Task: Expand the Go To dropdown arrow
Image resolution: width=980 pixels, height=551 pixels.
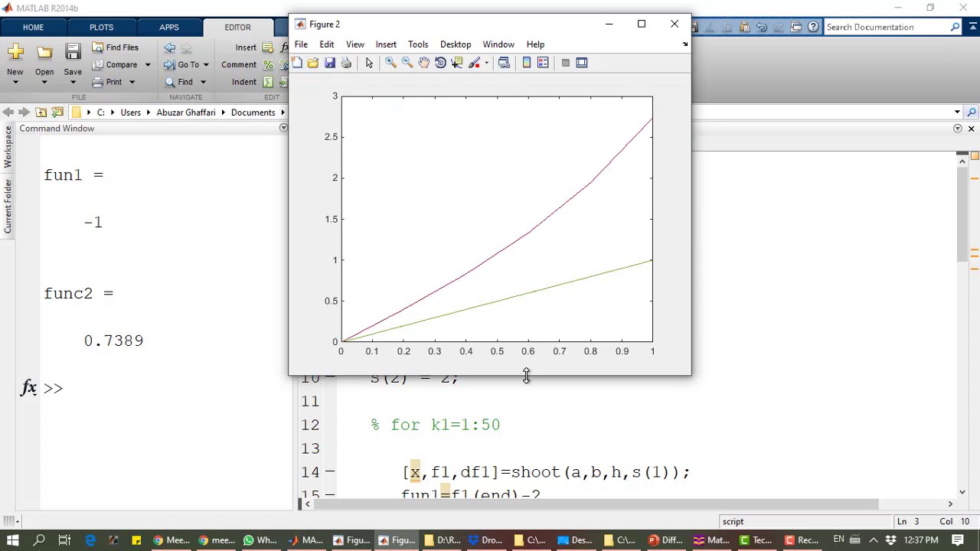Action: 206,65
